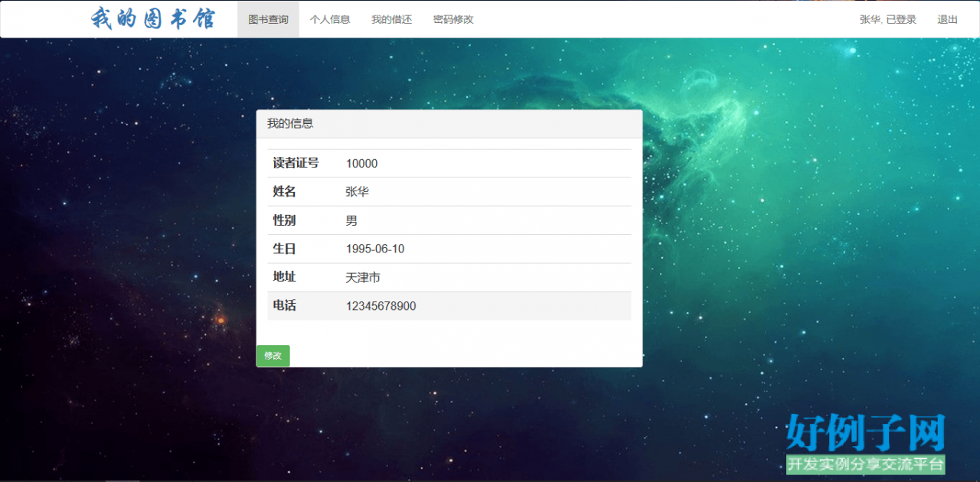Click the 张华, 已登录 user link

tap(888, 19)
